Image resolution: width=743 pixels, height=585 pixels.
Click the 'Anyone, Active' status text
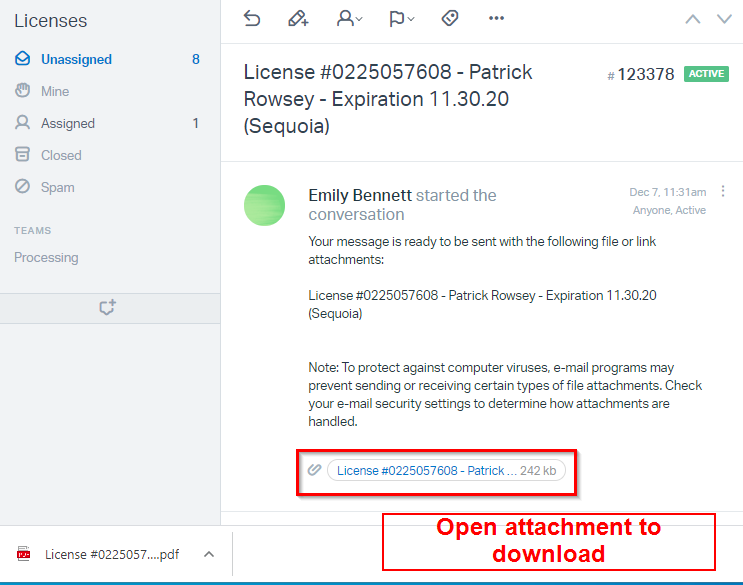[x=669, y=210]
